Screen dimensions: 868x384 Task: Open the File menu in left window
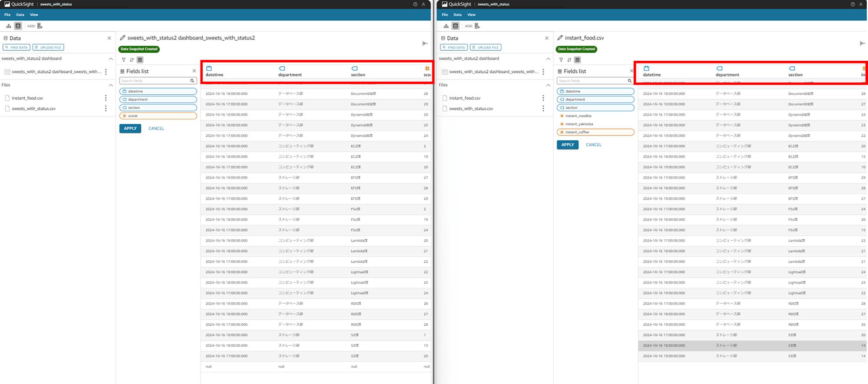[7, 15]
